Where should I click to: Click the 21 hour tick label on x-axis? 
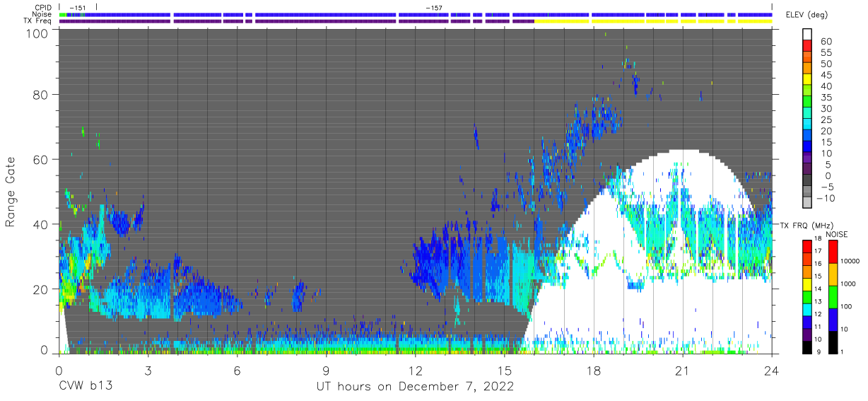pos(682,371)
